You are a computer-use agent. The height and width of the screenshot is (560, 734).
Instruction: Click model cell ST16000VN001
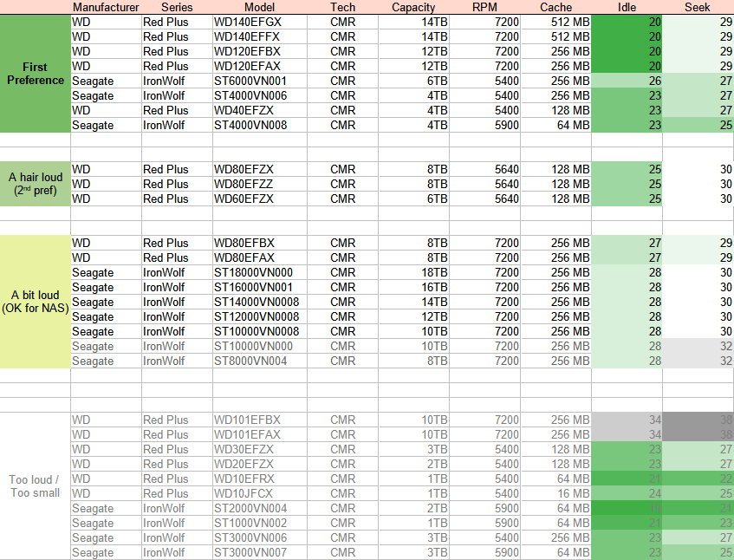[x=260, y=287]
